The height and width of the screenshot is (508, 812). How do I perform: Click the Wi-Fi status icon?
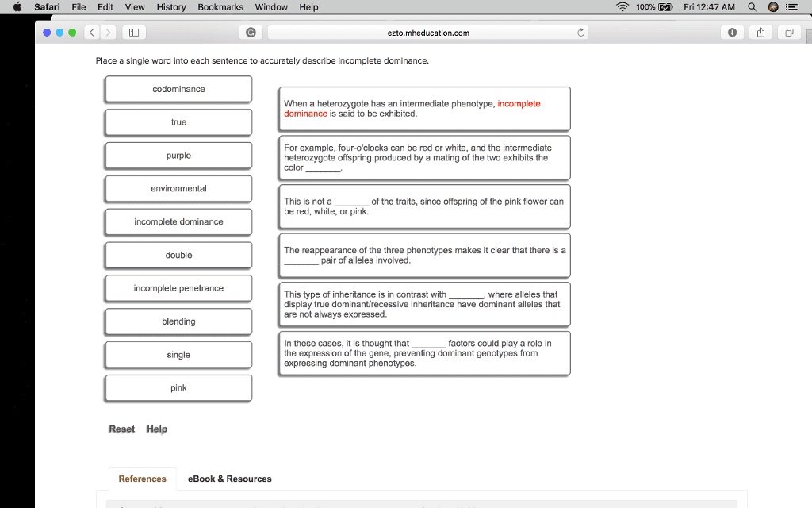[622, 7]
